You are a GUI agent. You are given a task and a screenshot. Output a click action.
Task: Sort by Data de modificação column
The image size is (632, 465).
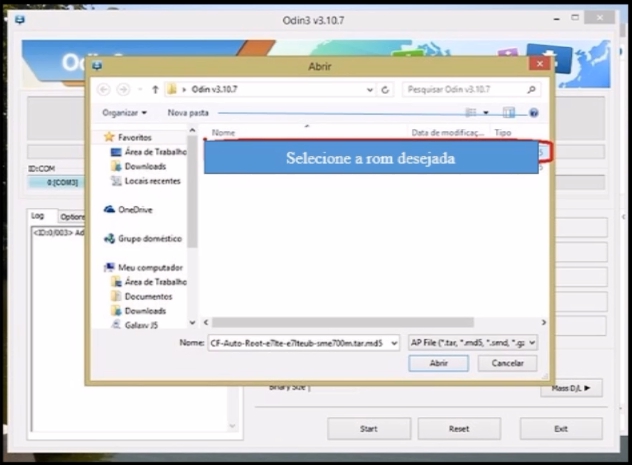447,133
